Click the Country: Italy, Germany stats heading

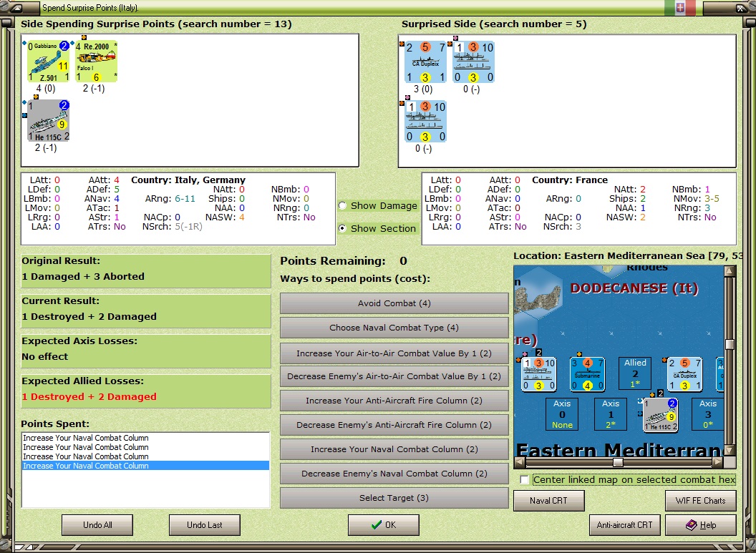188,180
